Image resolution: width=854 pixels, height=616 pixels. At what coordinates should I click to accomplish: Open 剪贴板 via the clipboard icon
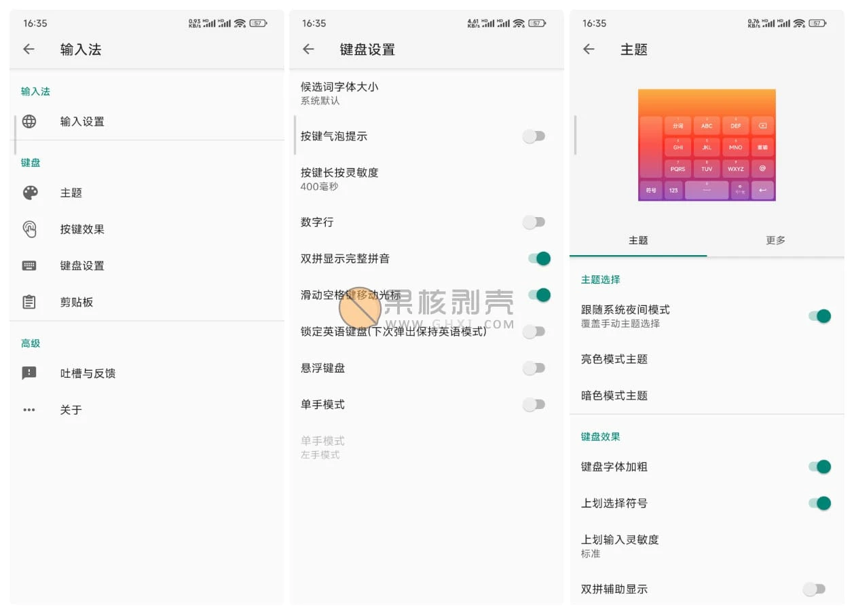[x=29, y=302]
